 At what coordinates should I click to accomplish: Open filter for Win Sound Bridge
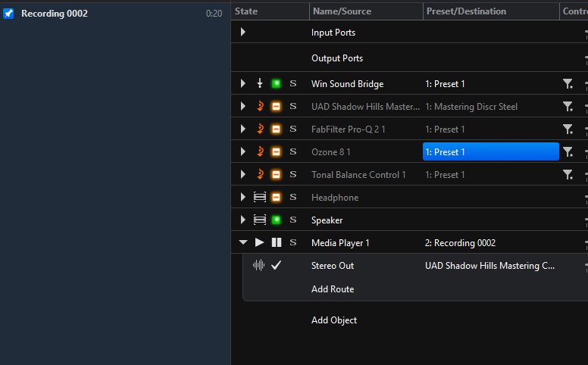pyautogui.click(x=568, y=83)
